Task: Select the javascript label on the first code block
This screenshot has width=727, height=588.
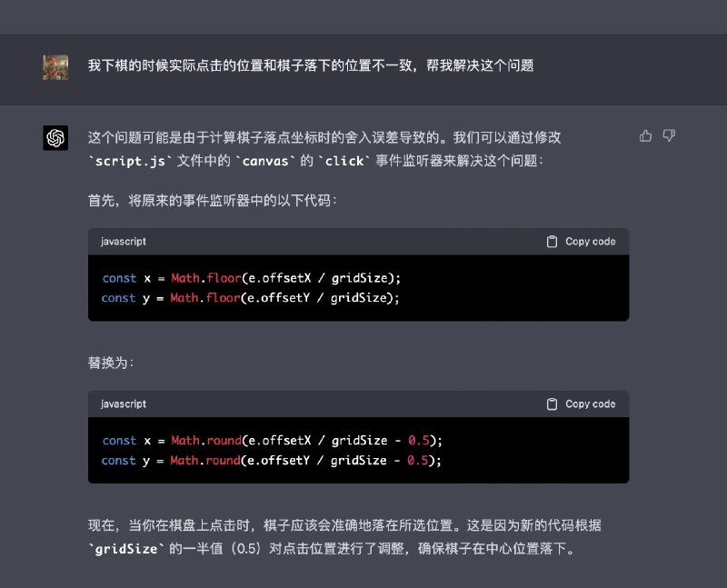Action: (x=123, y=241)
